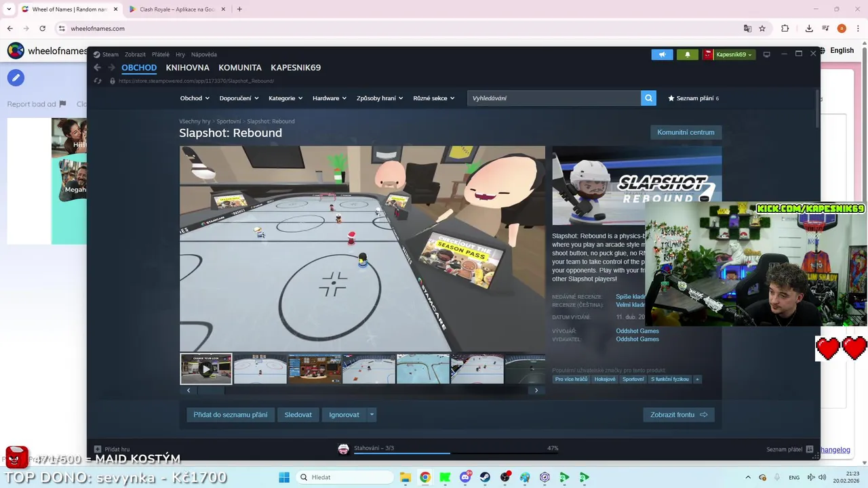The height and width of the screenshot is (488, 868).
Task: Go forward with Steam forward arrow
Action: point(112,67)
